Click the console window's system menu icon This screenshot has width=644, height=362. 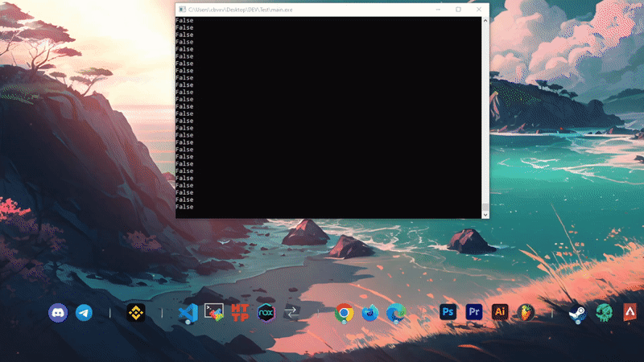tap(183, 10)
